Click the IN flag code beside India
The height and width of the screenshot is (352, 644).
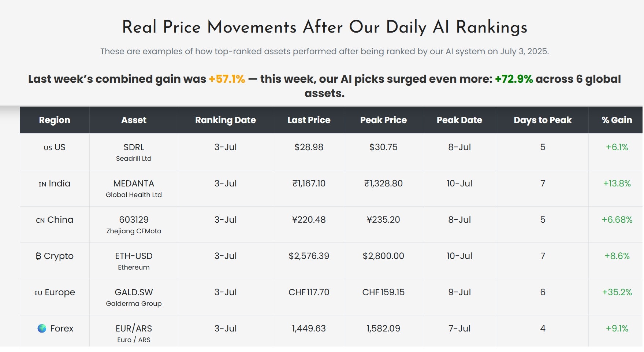[x=42, y=184]
